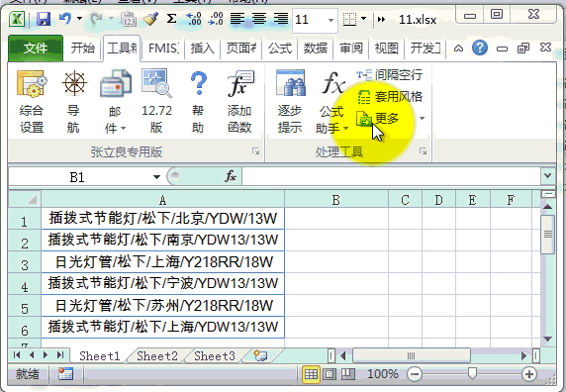Viewport: 566px width, 392px height.
Task: Click 套用风格 command
Action: pyautogui.click(x=389, y=97)
